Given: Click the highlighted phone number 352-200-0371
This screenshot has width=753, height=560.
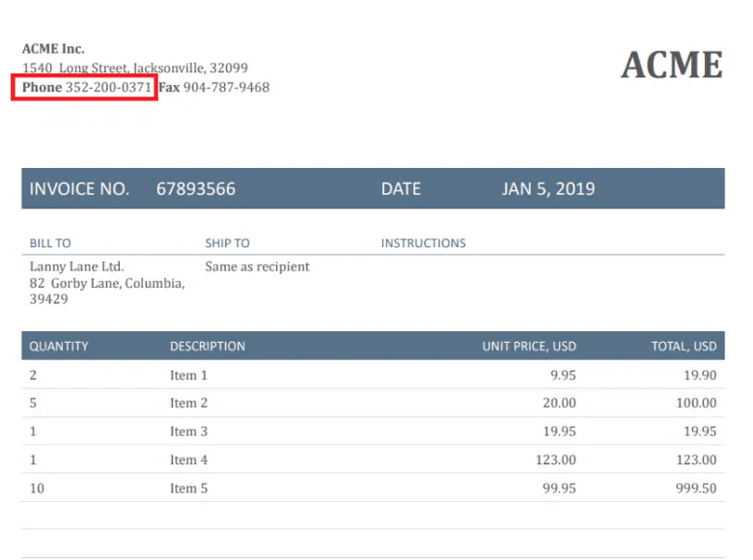Looking at the screenshot, I should tap(108, 88).
